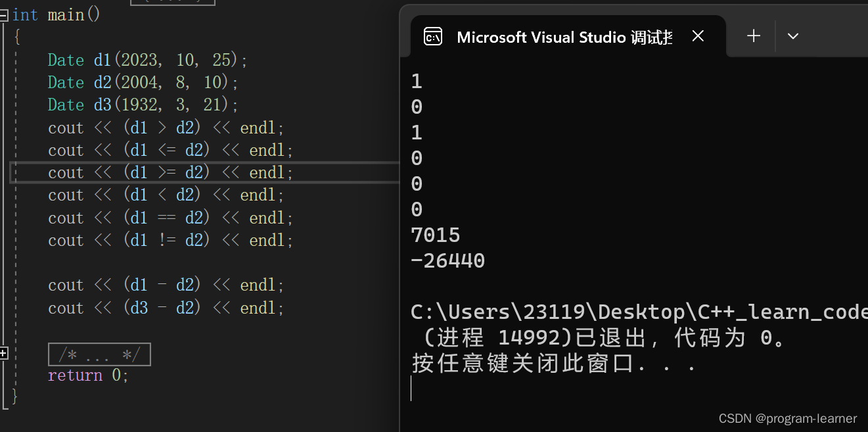Open the terminal profiles dropdown chevron
The width and height of the screenshot is (868, 432).
tap(793, 36)
